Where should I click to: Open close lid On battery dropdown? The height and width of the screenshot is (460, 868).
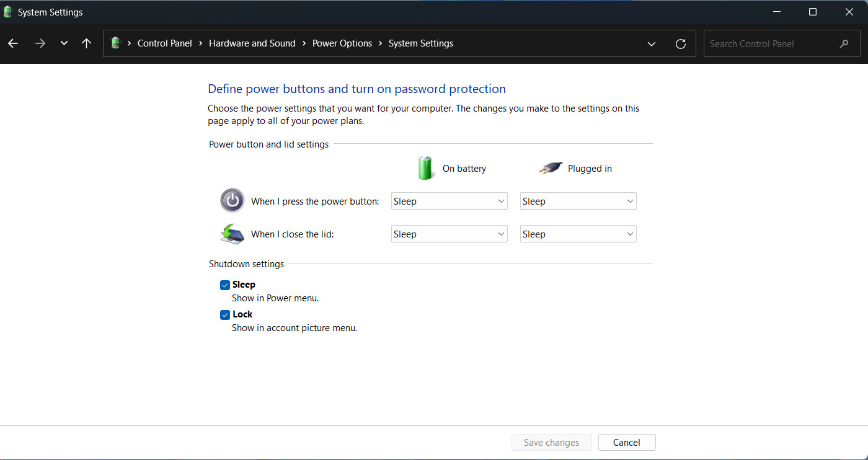point(449,234)
